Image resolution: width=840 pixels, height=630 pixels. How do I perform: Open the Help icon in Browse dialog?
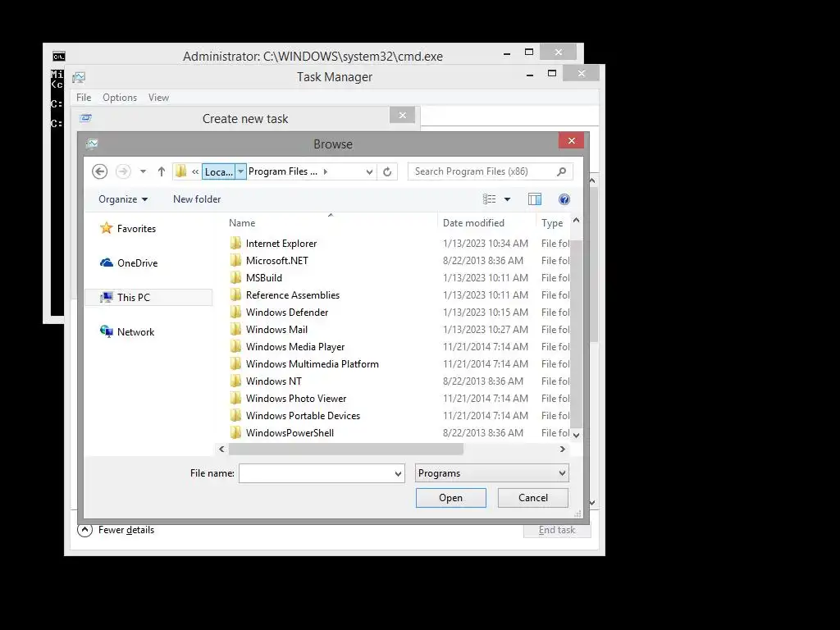click(x=564, y=199)
